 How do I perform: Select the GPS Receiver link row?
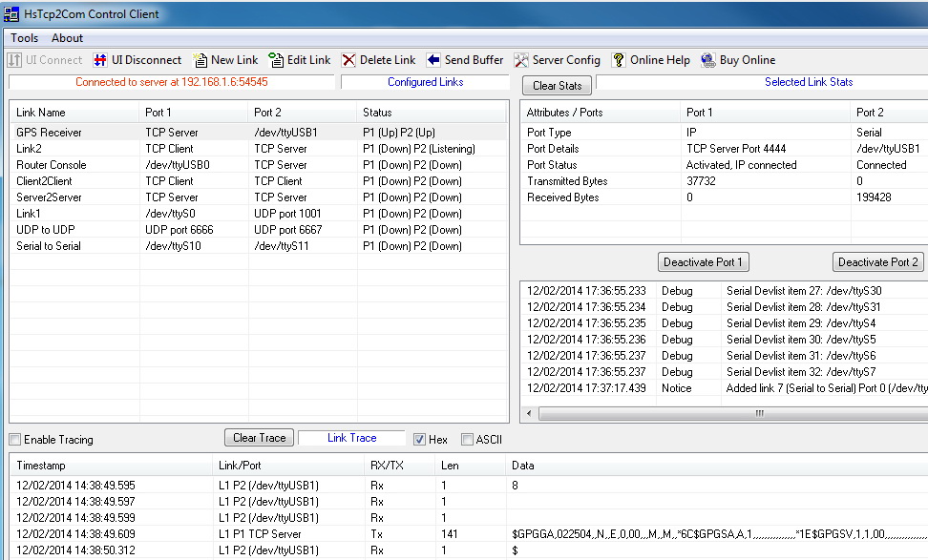coord(49,133)
